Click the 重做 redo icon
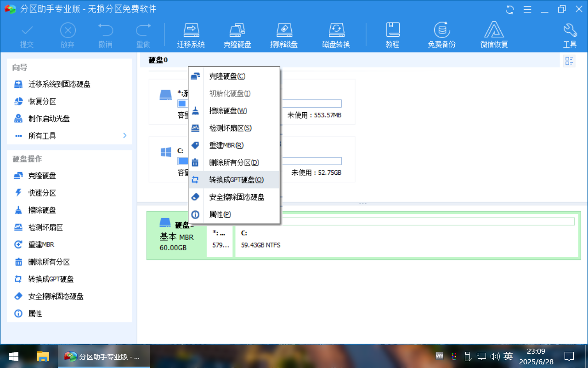 pos(143,35)
